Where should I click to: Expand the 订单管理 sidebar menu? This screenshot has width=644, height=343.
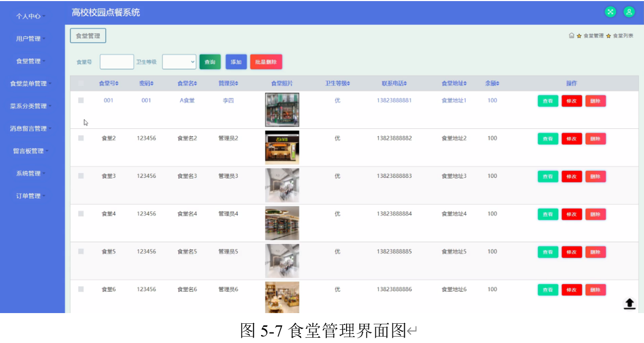[x=29, y=196]
